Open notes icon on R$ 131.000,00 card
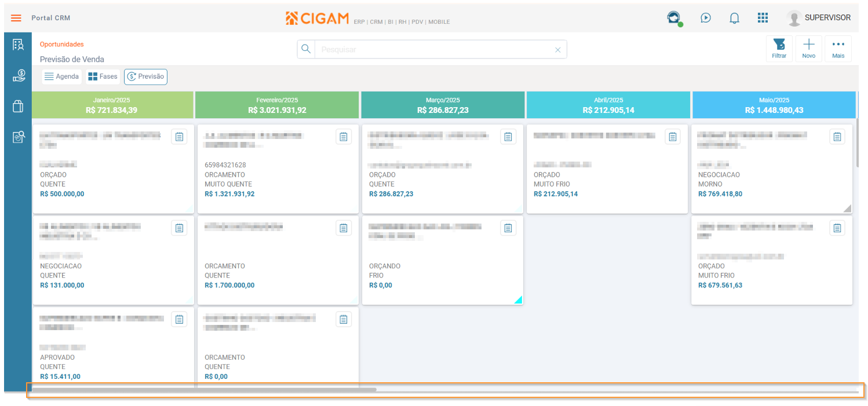868x406 pixels. [179, 228]
